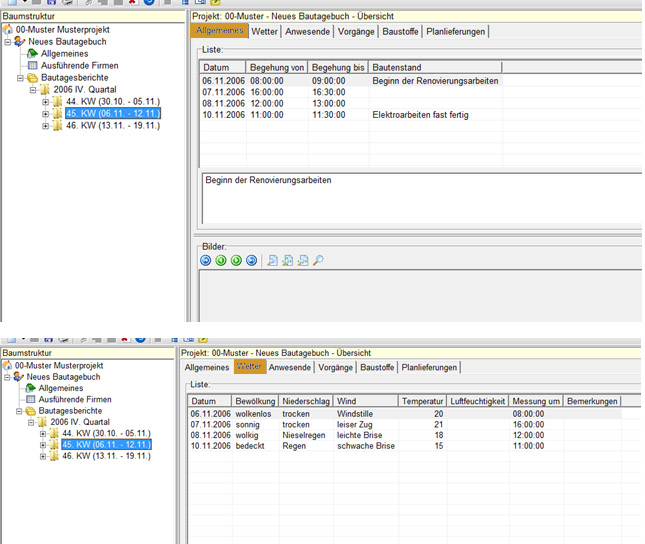Sort by Bewölkung column header
Image resolution: width=645 pixels, height=544 pixels.
point(255,401)
